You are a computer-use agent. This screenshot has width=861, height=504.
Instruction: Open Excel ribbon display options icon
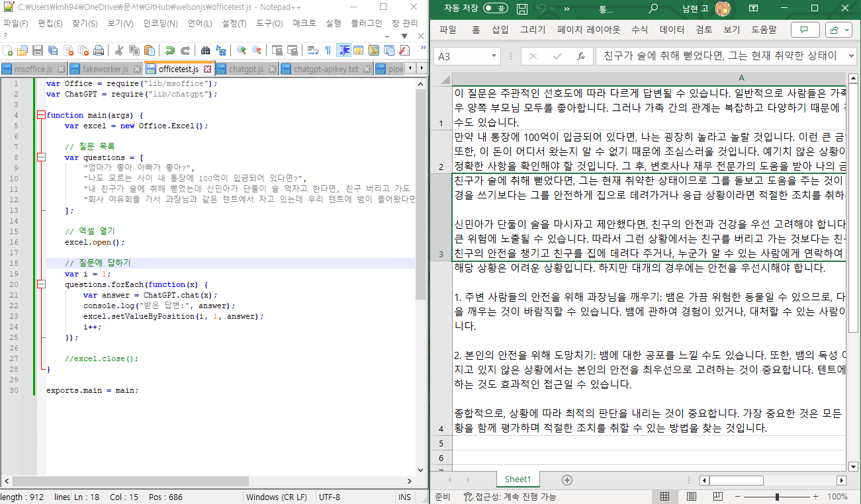pos(753,9)
